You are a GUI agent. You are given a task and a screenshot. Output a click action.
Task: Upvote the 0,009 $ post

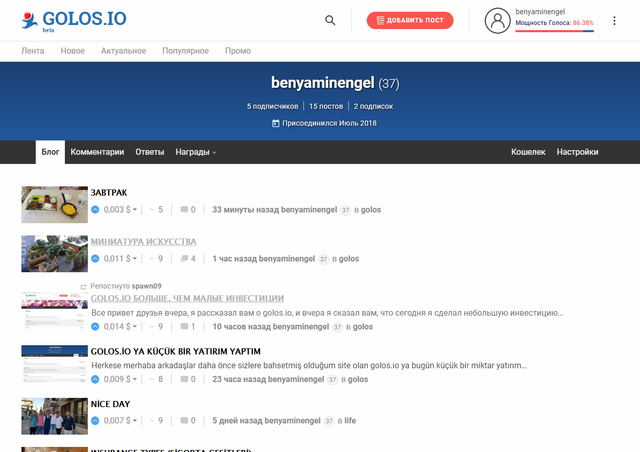pyautogui.click(x=95, y=379)
